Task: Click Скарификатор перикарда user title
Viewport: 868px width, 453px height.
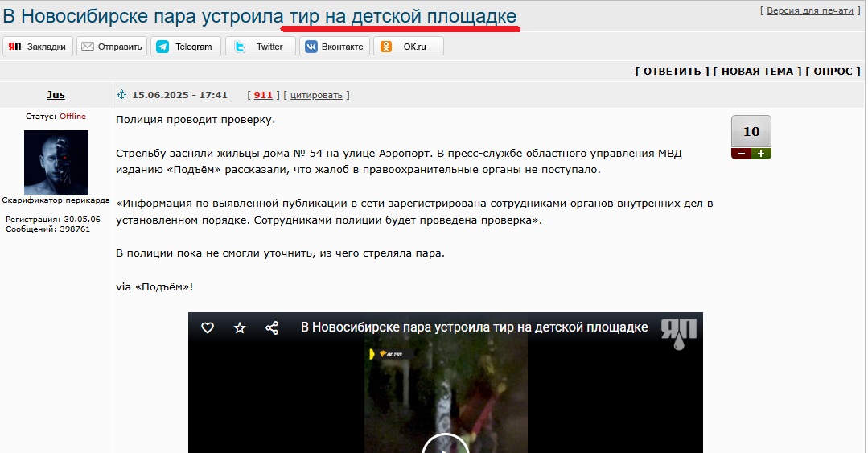Action: click(56, 200)
